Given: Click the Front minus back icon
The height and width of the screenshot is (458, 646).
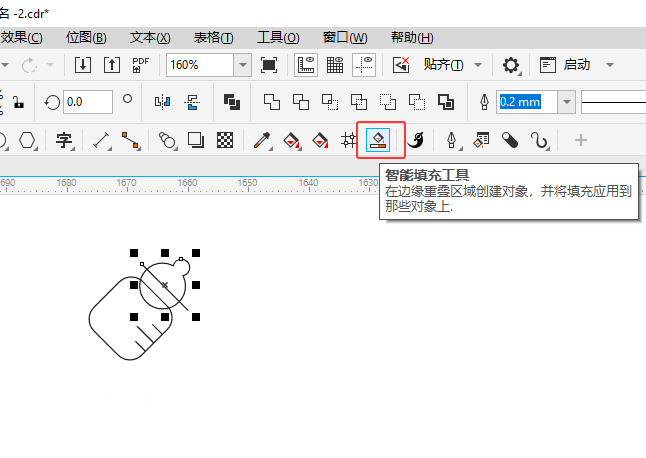Looking at the screenshot, I should pyautogui.click(x=388, y=102).
